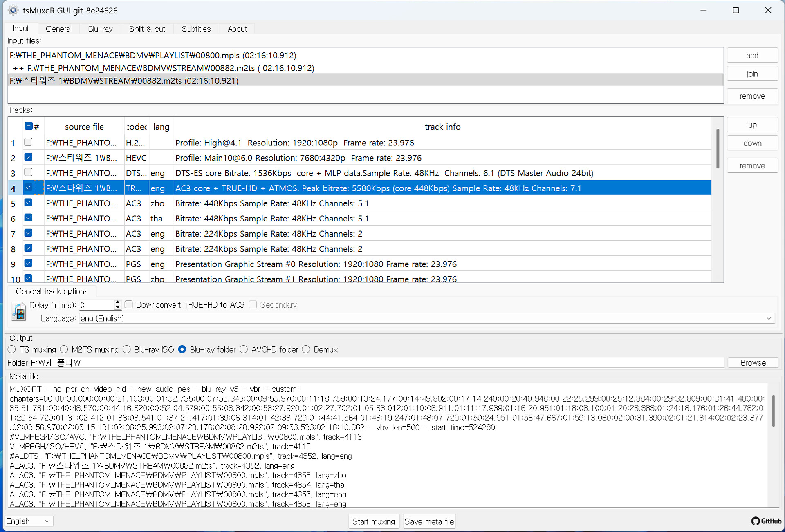Toggle the select-all tracks header checkbox
The height and width of the screenshot is (532, 785).
[x=29, y=126]
